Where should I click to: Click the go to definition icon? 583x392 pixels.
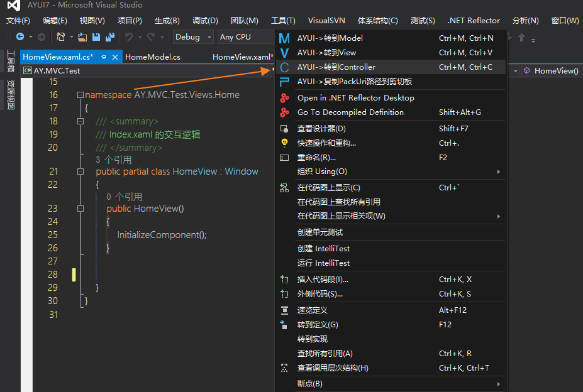pos(284,325)
